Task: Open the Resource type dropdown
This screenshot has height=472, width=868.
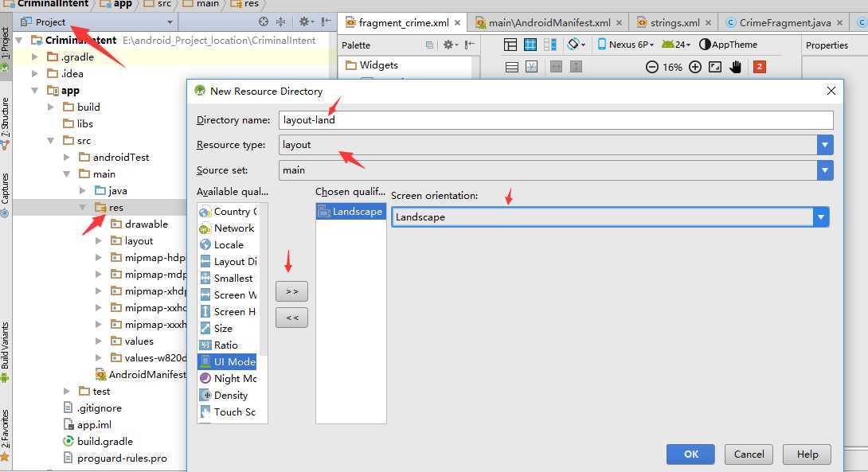Action: pos(825,145)
